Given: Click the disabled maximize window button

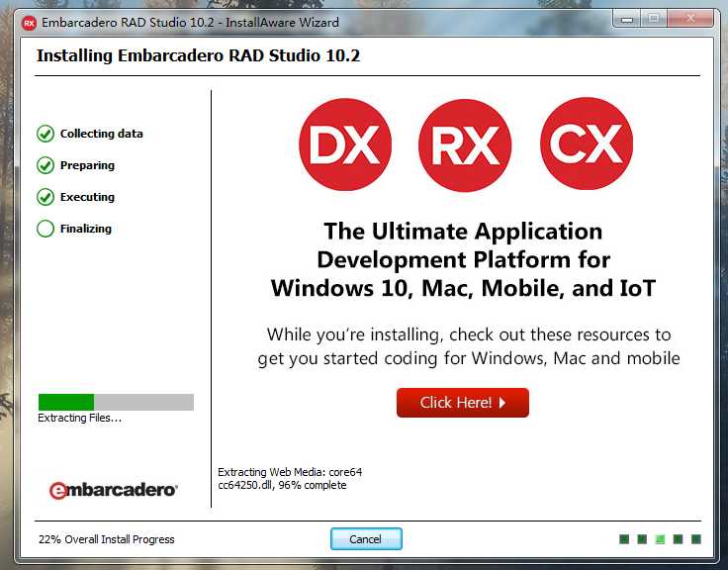Looking at the screenshot, I should tap(654, 20).
